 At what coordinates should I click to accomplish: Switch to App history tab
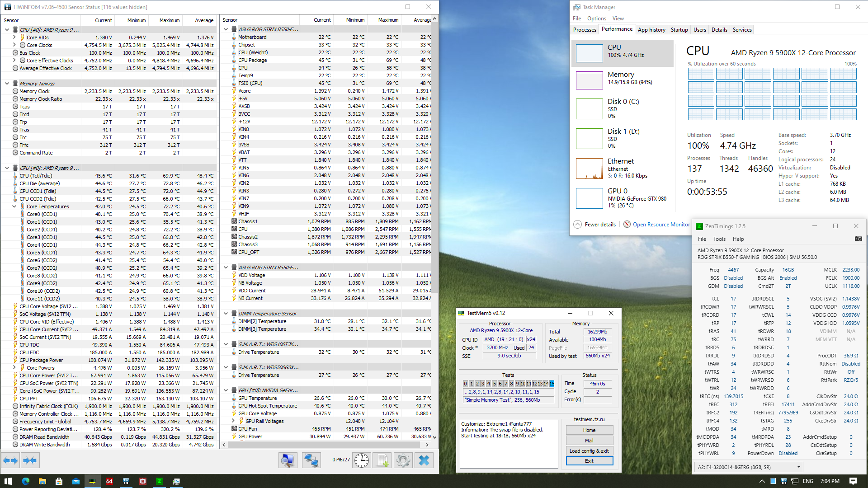tap(651, 30)
